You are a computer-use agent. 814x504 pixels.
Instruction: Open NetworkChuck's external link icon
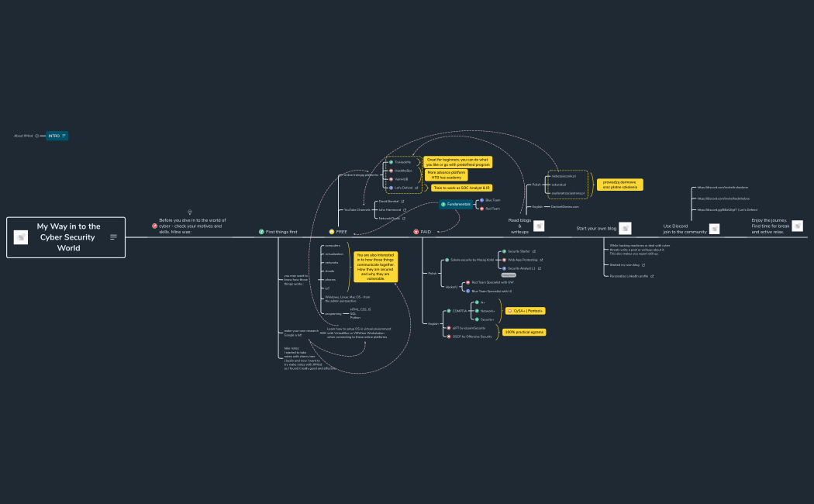tap(403, 219)
